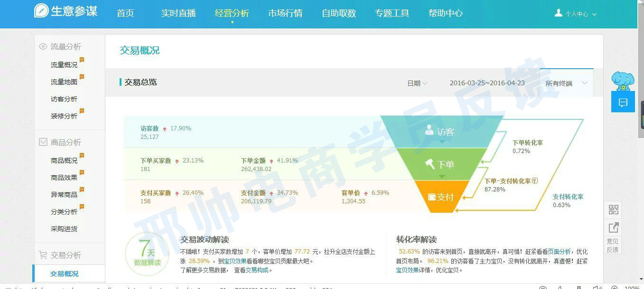Click the green 下单 funnel segment
The image size is (644, 289).
pos(441,164)
